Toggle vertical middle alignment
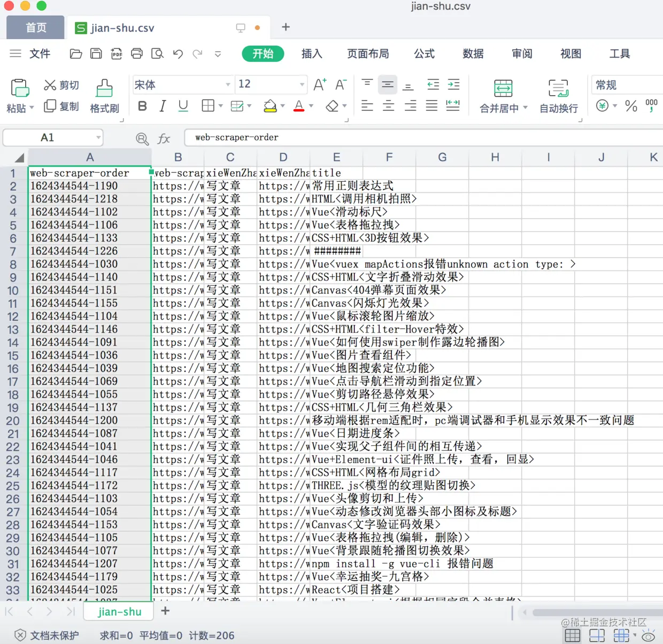This screenshot has height=644, width=663. coord(388,84)
